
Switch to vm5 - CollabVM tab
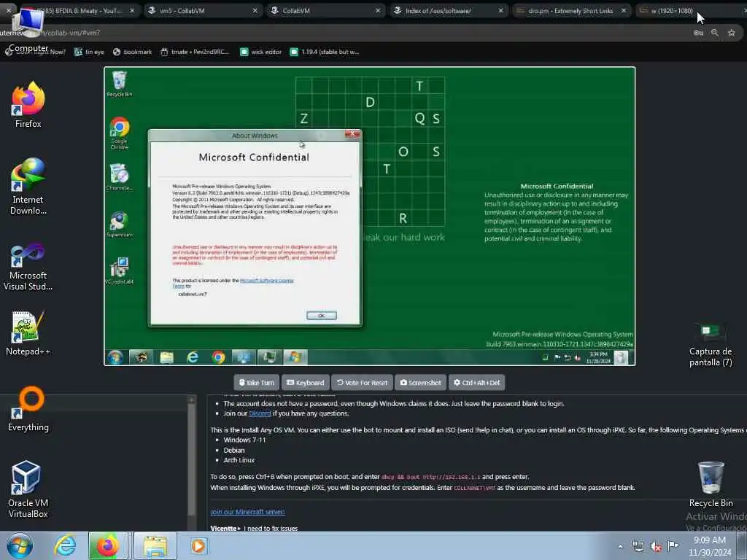[203, 10]
